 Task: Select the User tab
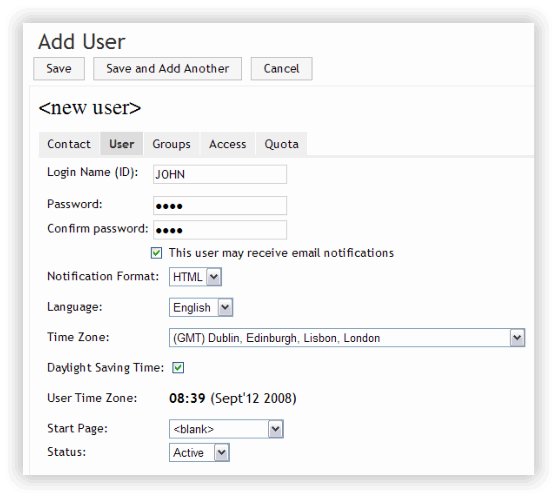(x=121, y=144)
